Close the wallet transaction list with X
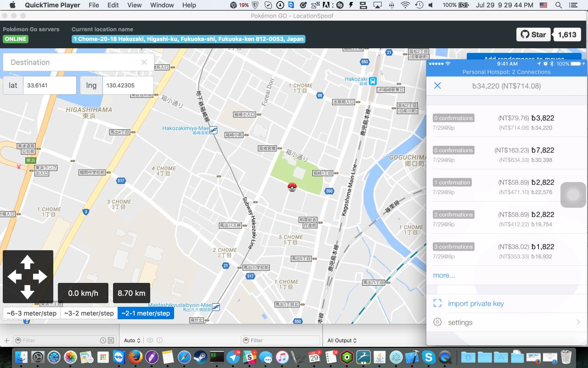Viewport: 588px width, 368px height. point(437,86)
